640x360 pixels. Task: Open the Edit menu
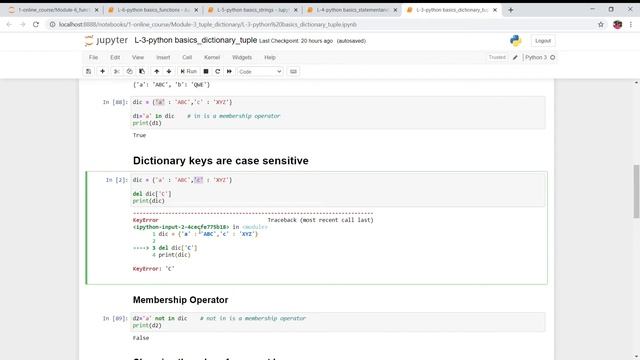(x=115, y=58)
